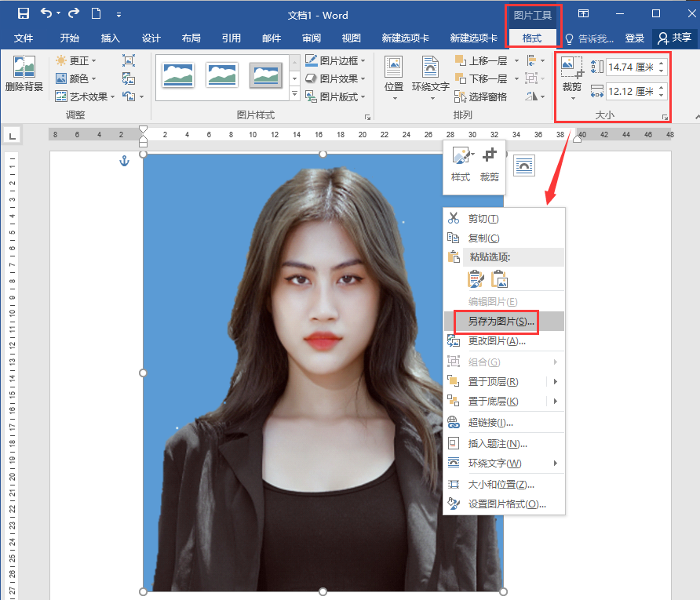The height and width of the screenshot is (600, 700).
Task: Expand the 置于顶层 submenu arrow
Action: tap(556, 382)
